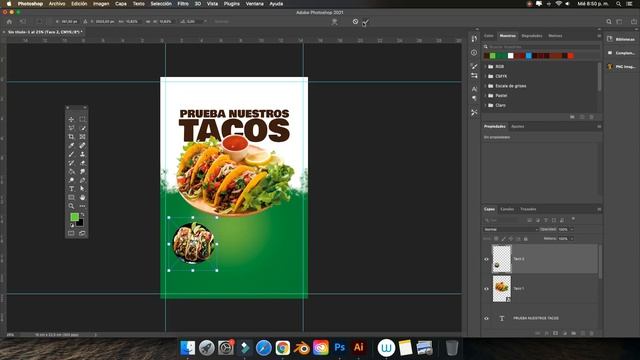The image size is (640, 360).
Task: Select the Eyedropper tool
Action: 71,145
